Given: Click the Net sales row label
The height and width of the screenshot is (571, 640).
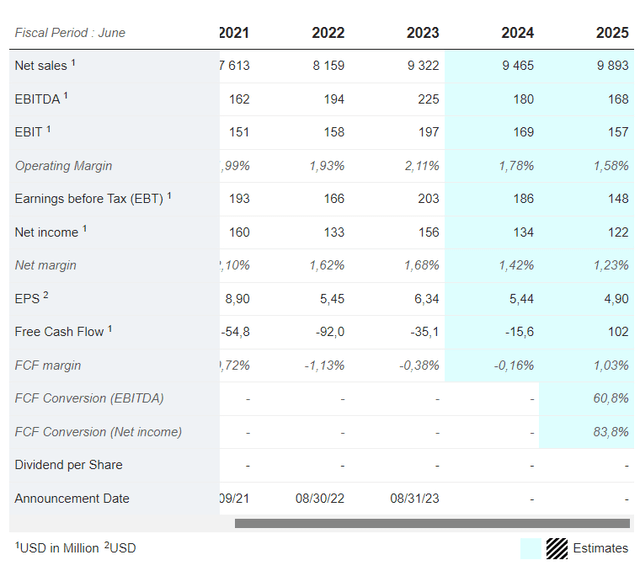Looking at the screenshot, I should pos(41,66).
